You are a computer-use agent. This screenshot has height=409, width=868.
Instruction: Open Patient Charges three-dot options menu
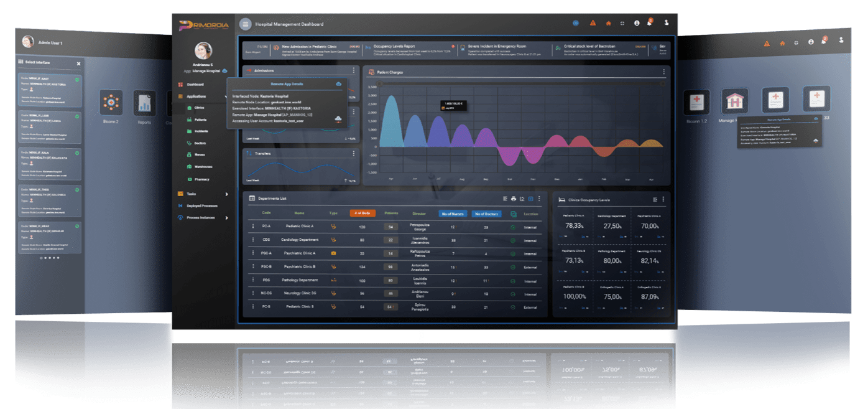pyautogui.click(x=663, y=72)
